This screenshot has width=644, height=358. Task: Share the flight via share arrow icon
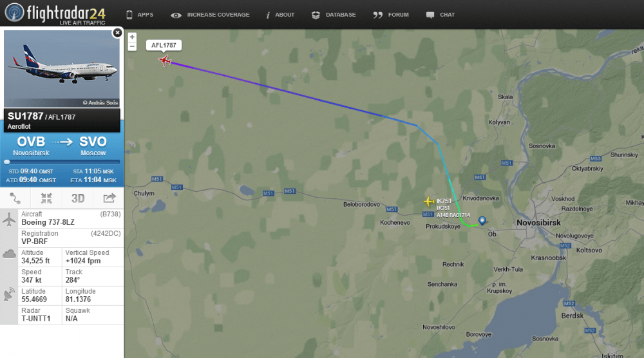[x=109, y=198]
